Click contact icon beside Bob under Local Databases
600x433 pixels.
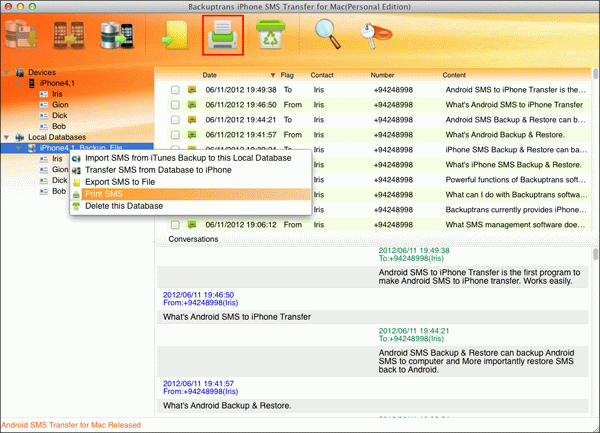click(x=44, y=191)
